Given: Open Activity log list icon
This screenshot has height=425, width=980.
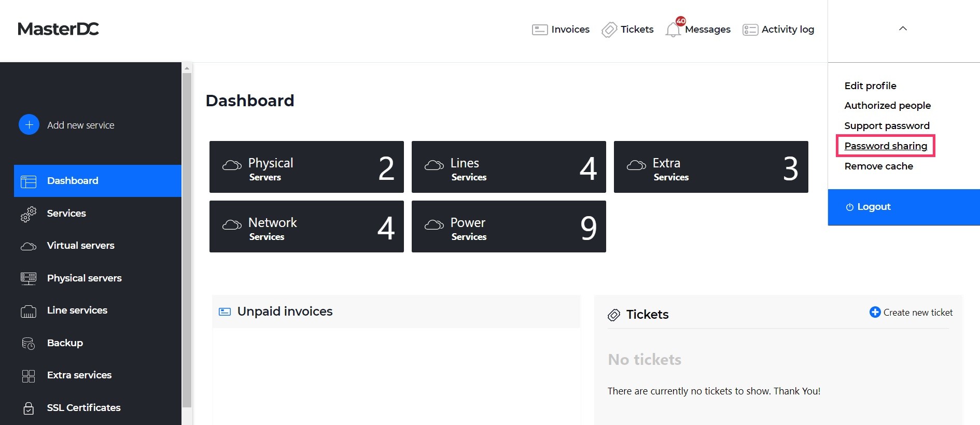Looking at the screenshot, I should coord(750,30).
